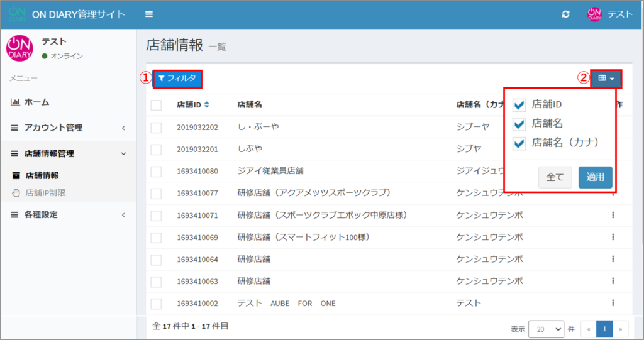Click page 1 in pagination

click(604, 328)
